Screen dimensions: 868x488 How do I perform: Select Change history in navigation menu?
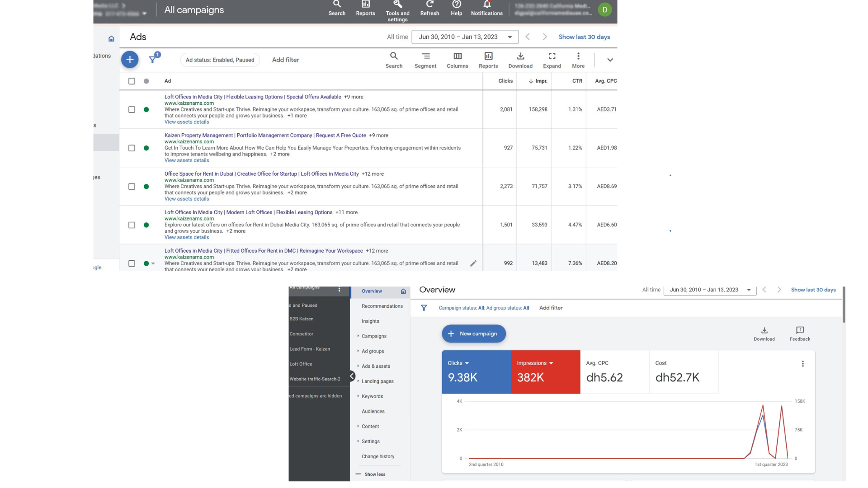coord(377,456)
